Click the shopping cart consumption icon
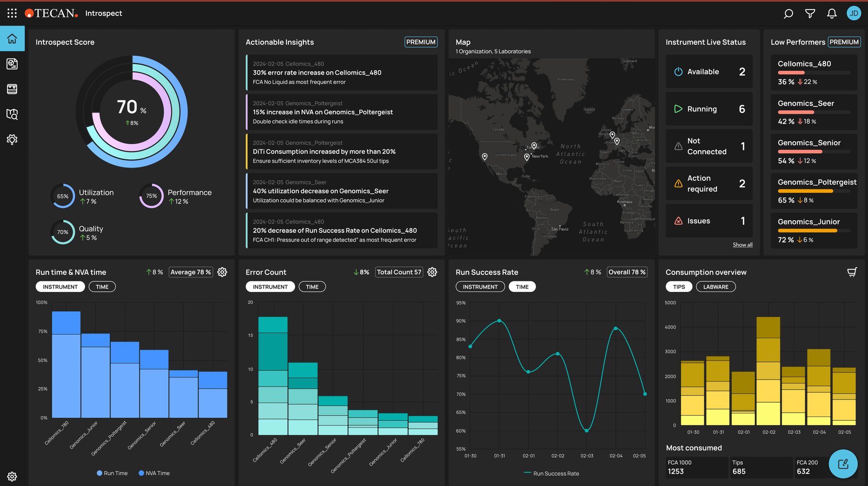868x486 pixels. tap(852, 272)
